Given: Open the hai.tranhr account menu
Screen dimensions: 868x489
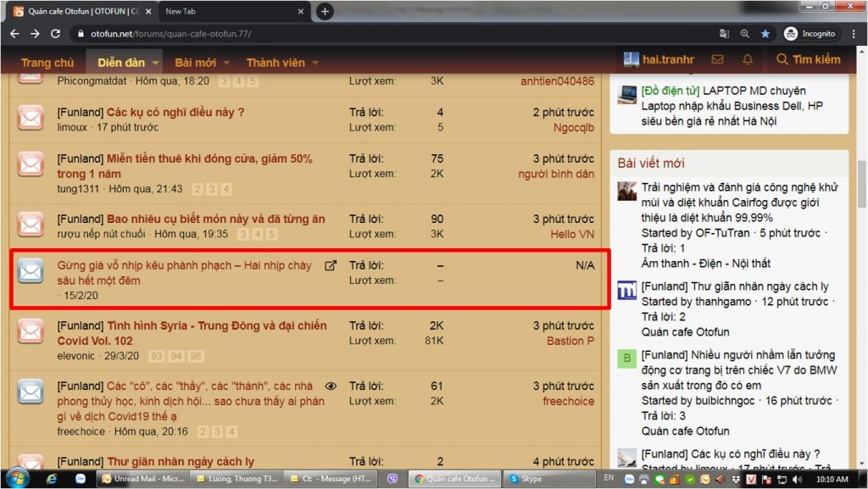Looking at the screenshot, I should coord(659,59).
